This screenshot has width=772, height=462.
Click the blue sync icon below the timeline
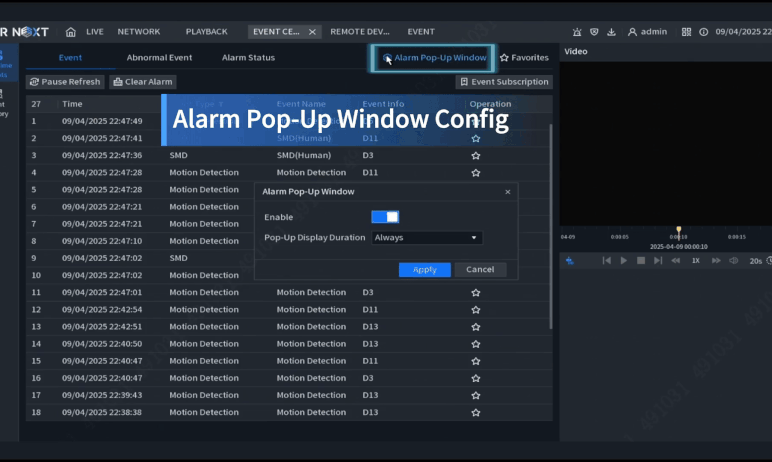tap(569, 260)
